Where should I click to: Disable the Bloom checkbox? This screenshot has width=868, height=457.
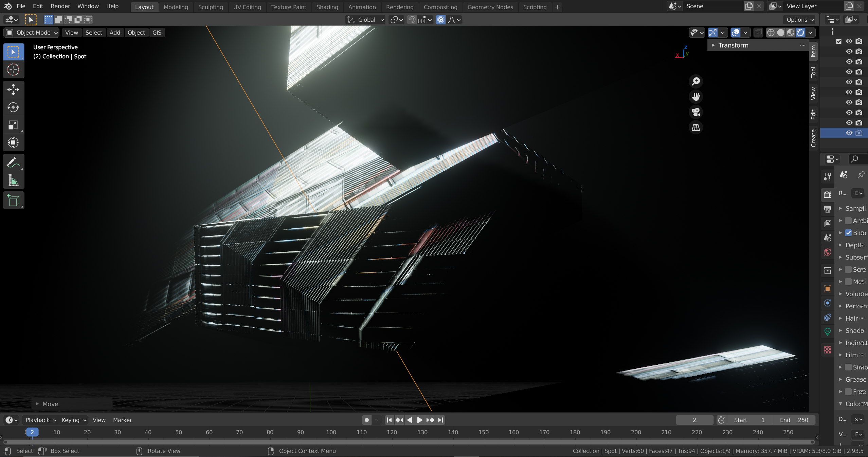848,233
